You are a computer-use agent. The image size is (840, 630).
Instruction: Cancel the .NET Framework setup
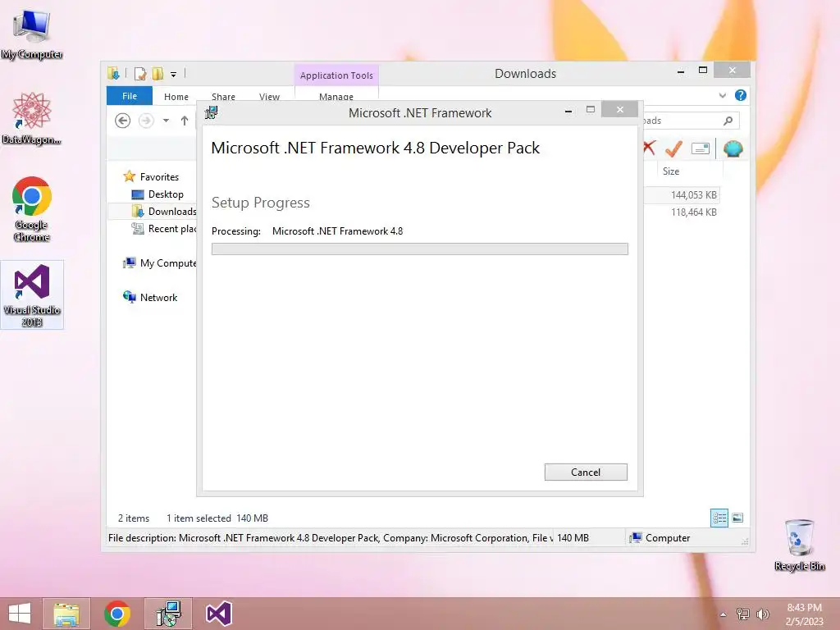(586, 472)
